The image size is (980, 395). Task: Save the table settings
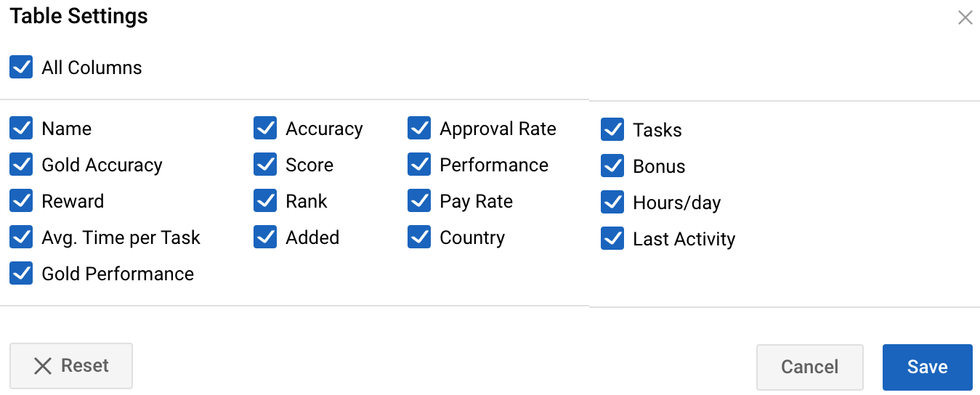pyautogui.click(x=928, y=367)
